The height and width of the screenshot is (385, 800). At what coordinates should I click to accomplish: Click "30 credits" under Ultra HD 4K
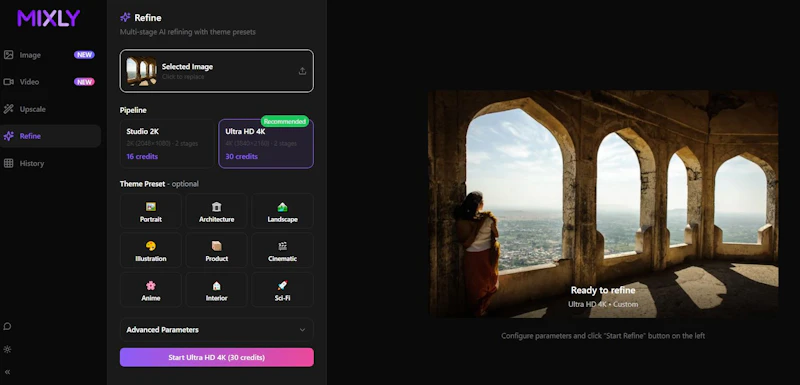241,157
